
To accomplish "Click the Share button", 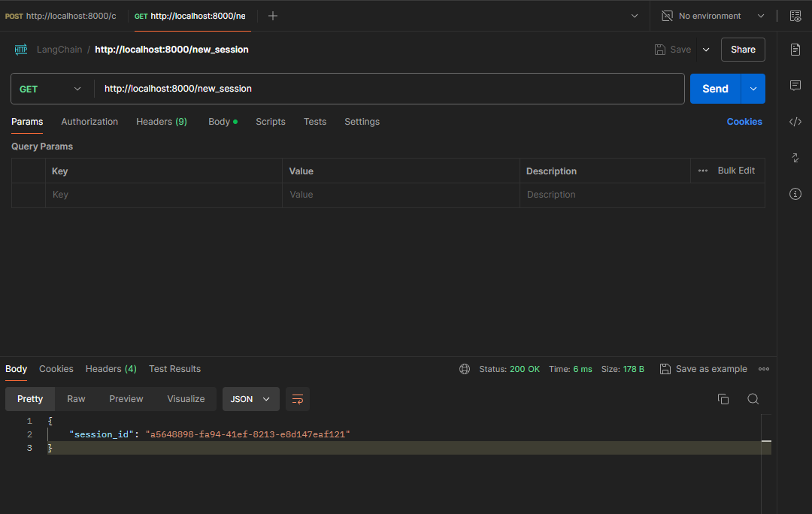I will click(743, 50).
